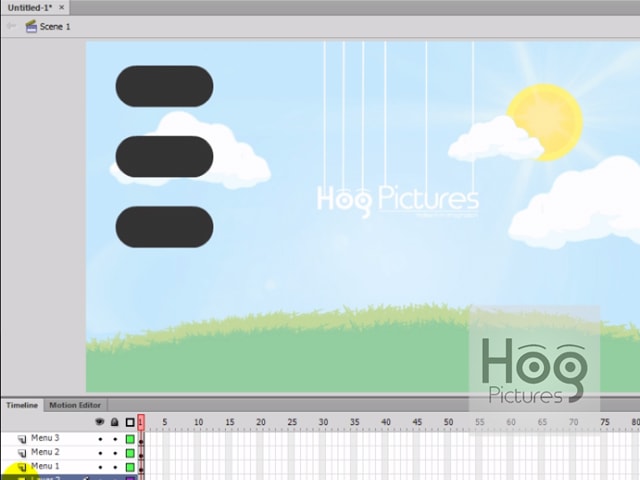Lock the Menu 3 layer
640x480 pixels.
coord(115,439)
